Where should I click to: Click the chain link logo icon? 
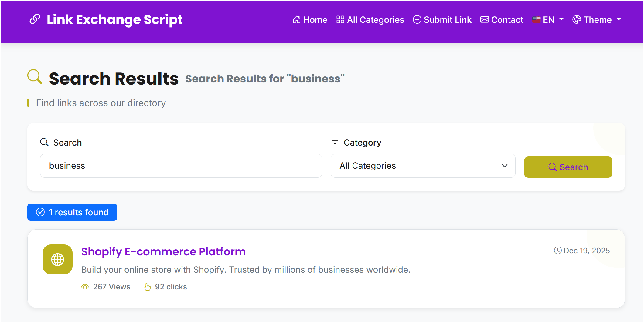[35, 19]
